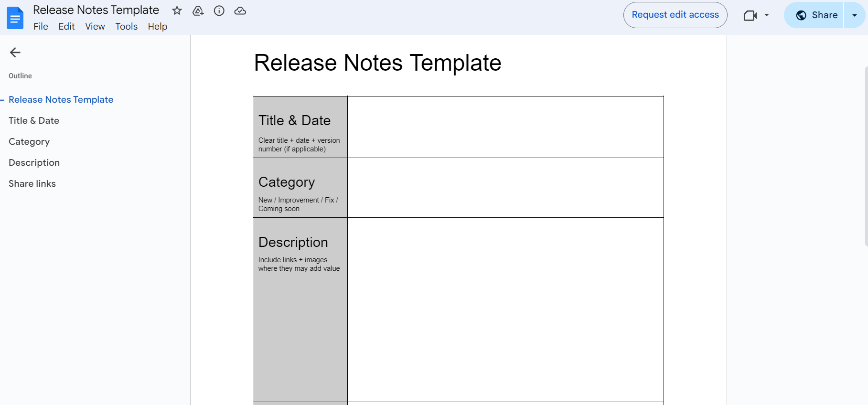Open the document approvals icon
Screen dimensions: 868x405
point(198,11)
